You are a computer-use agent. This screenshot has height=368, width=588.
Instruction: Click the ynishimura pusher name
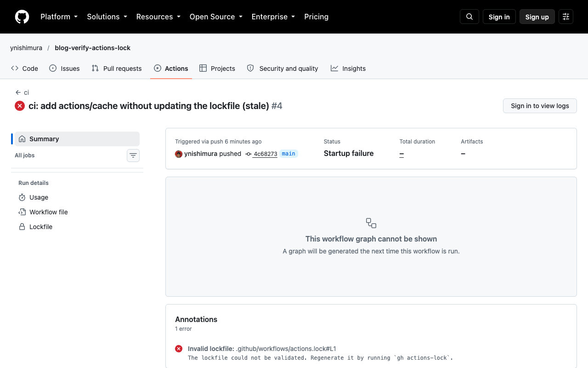[x=201, y=154]
